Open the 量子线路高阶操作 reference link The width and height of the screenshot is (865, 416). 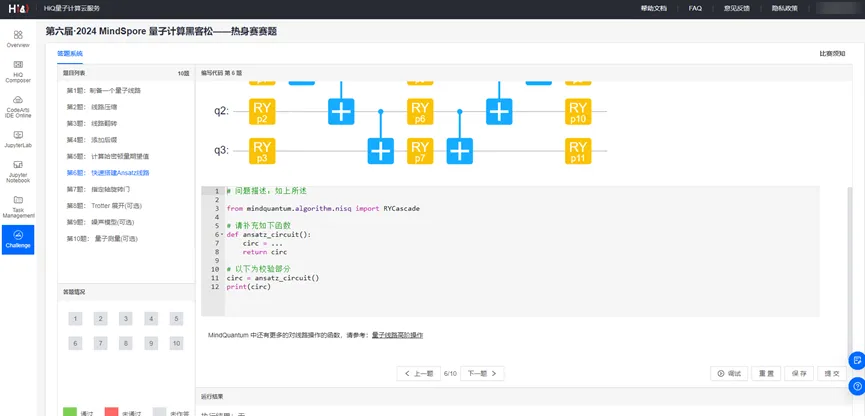[x=397, y=335]
